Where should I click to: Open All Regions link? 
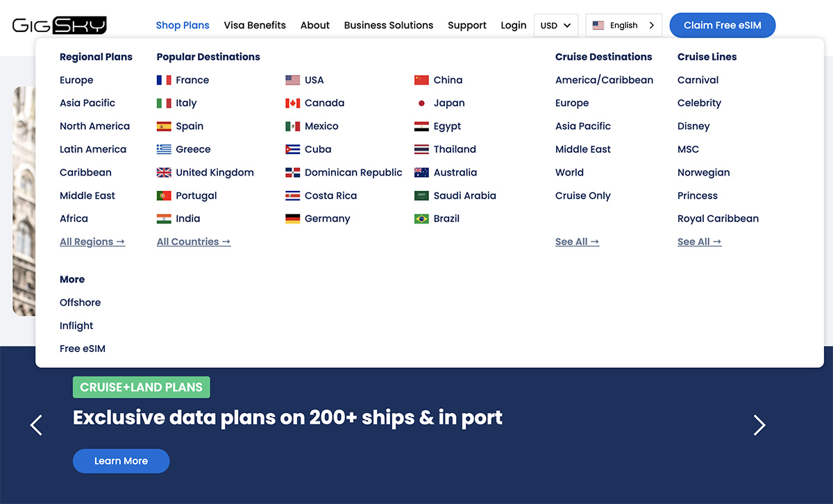(92, 242)
